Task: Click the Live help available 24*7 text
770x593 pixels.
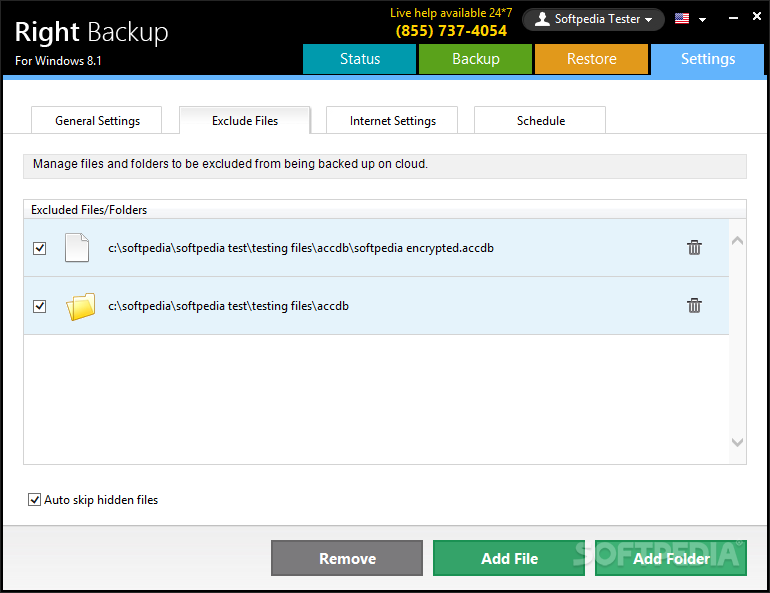Action: pyautogui.click(x=451, y=13)
